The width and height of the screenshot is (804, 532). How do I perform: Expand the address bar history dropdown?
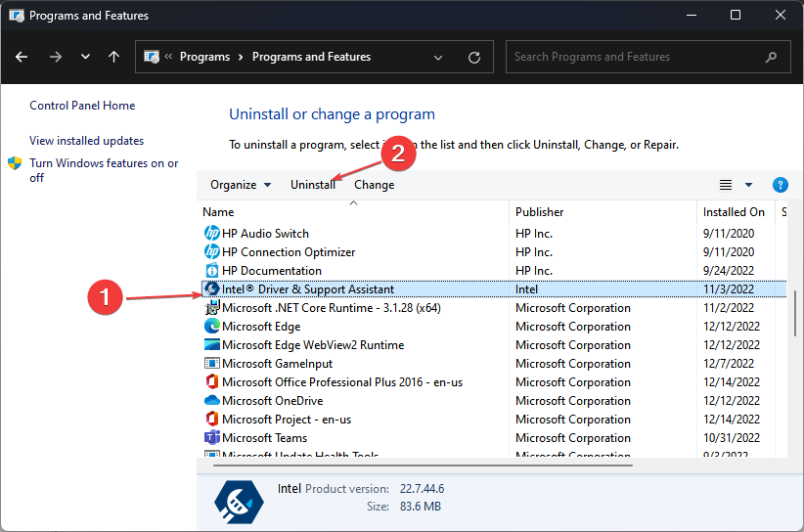[x=438, y=58]
